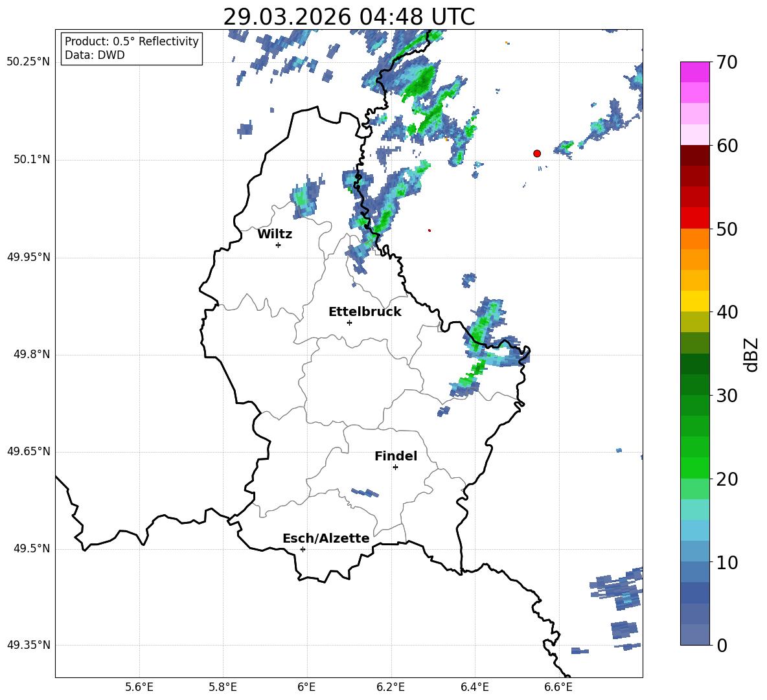Screen dimensions: 767x700
Task: Click the Esch/Alzette town label
Action: (x=326, y=538)
